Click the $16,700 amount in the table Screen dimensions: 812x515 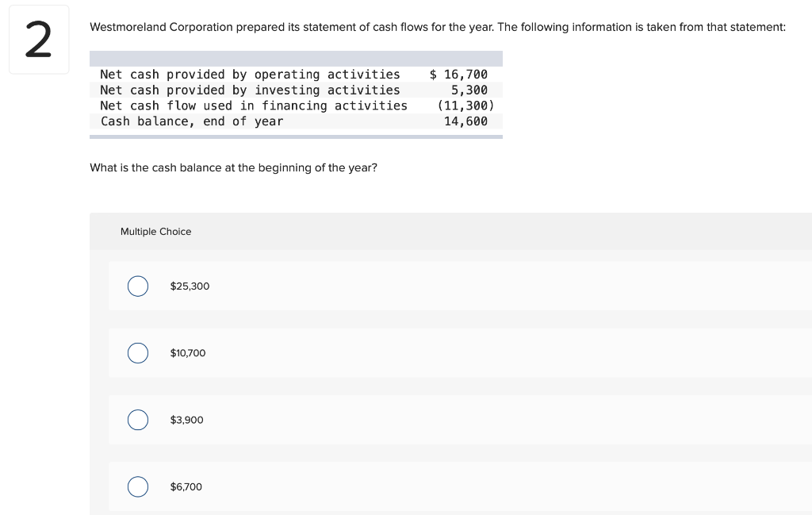[460, 75]
